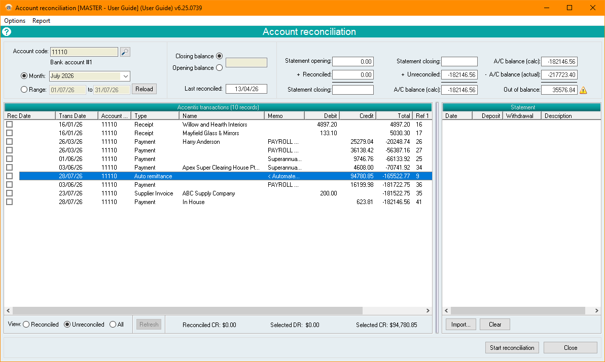Click the out of balance warning icon
The image size is (605, 362).
583,90
